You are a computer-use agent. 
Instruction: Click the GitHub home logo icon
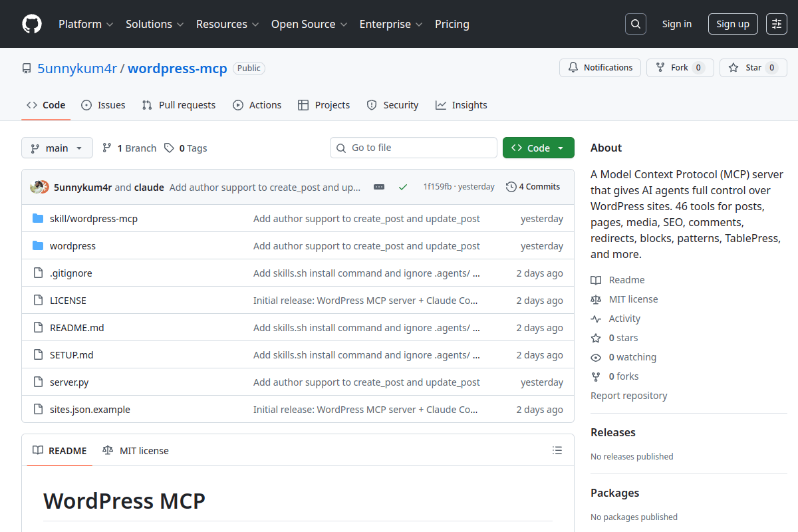(x=31, y=24)
